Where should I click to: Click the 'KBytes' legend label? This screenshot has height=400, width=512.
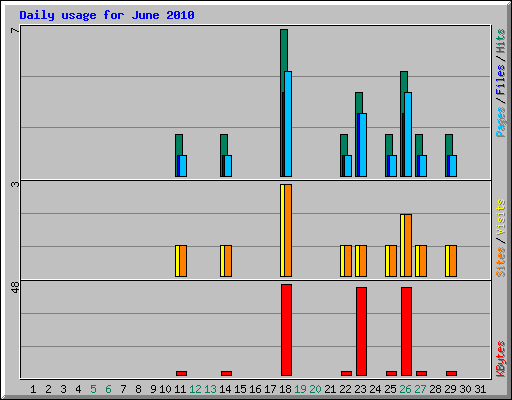[x=500, y=359]
